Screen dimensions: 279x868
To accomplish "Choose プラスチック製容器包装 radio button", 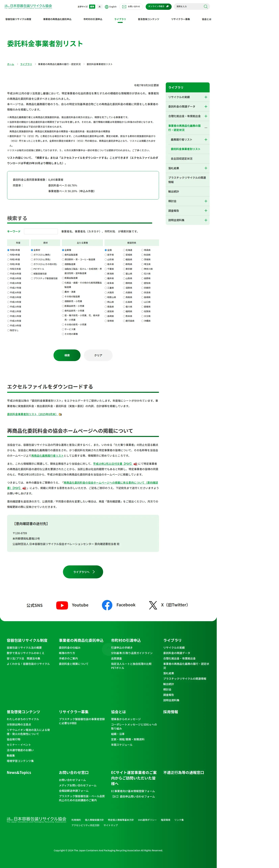I will [32, 278].
